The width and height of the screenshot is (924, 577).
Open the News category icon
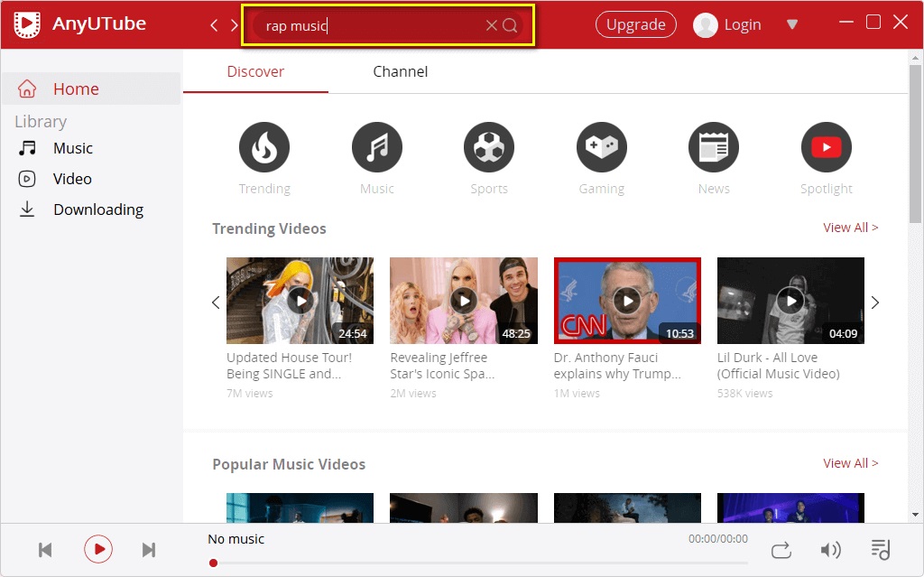[x=714, y=147]
